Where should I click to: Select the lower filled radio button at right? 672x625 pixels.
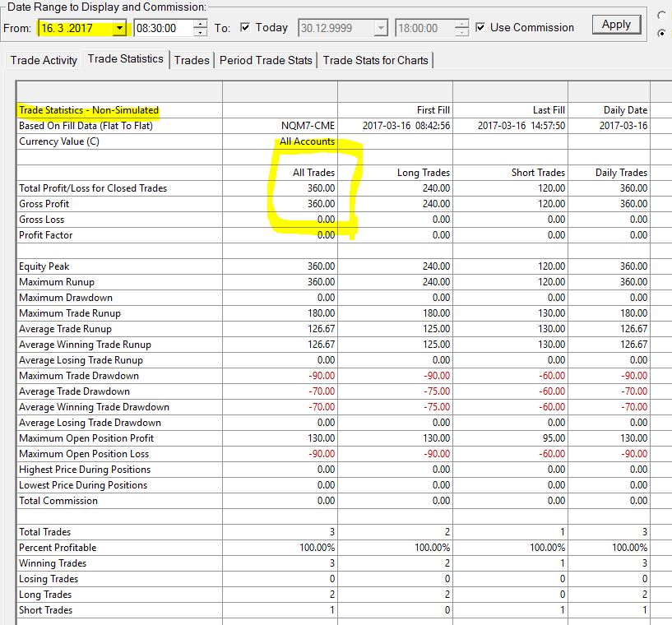pos(662,33)
